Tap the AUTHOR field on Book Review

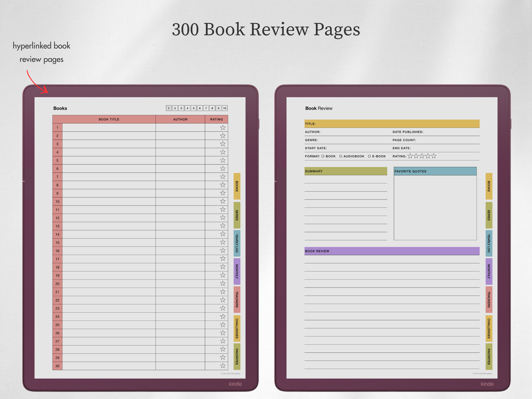[348, 132]
